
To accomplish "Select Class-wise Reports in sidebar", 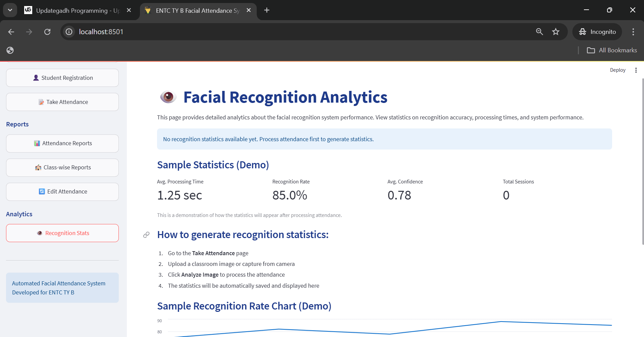I will [x=62, y=168].
